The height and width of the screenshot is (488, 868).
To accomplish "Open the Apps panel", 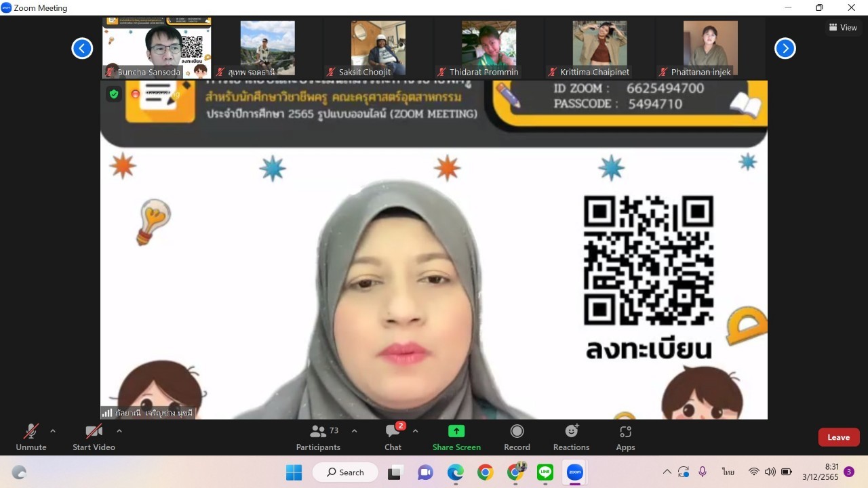I will click(x=625, y=437).
